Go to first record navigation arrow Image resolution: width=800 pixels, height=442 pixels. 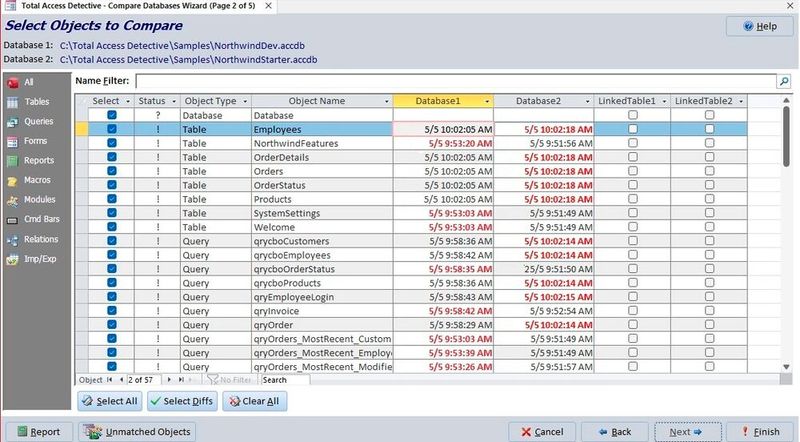109,380
